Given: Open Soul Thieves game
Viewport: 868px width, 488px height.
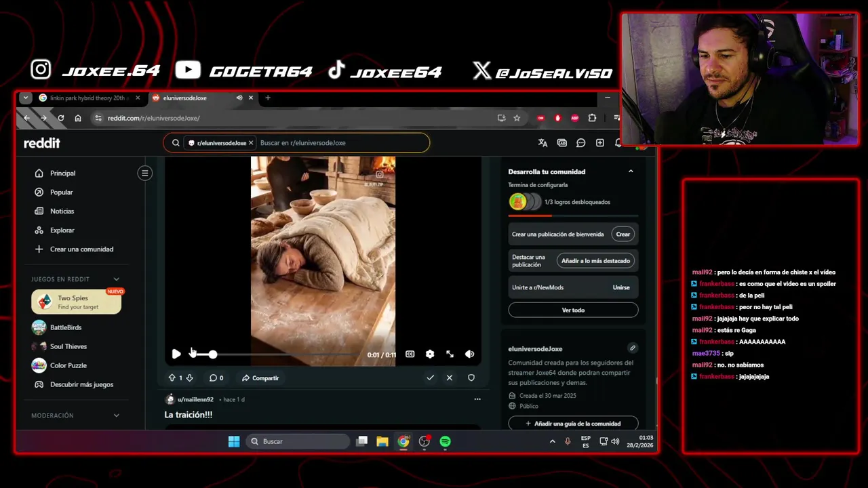Looking at the screenshot, I should [x=68, y=346].
